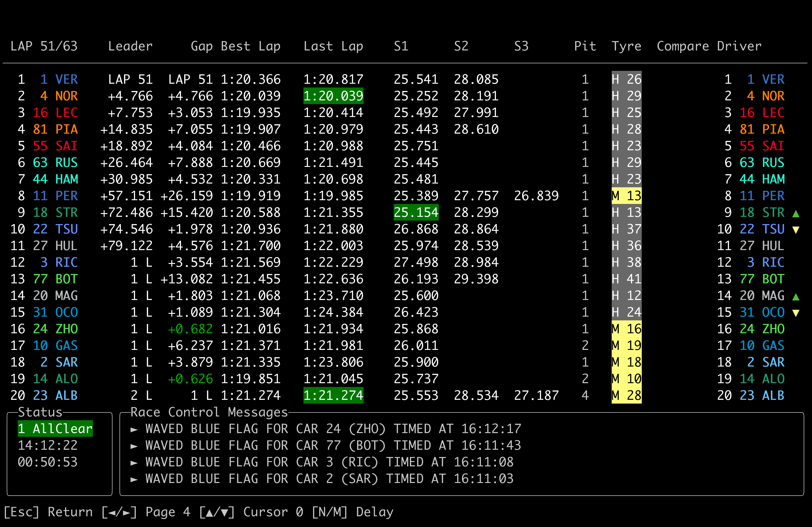Viewport: 812px width, 527px height.
Task: Click green up arrow beside MAG
Action: (x=796, y=297)
